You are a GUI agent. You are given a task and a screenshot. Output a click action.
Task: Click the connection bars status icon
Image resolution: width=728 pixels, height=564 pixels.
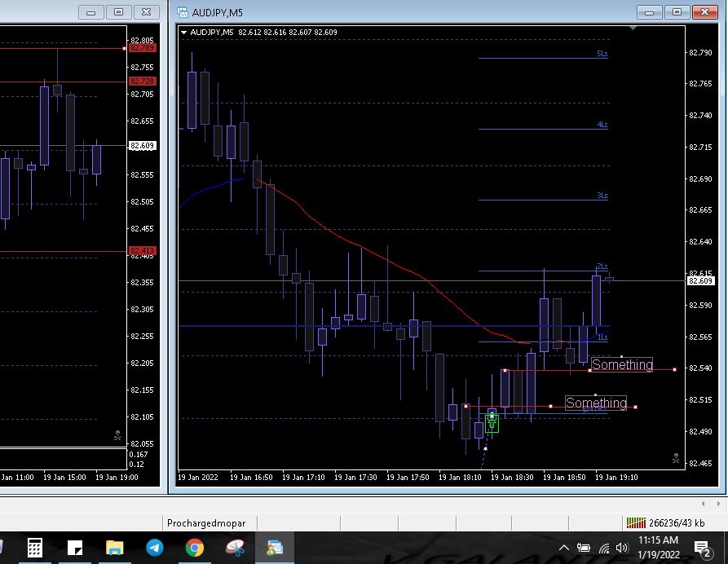click(x=636, y=523)
